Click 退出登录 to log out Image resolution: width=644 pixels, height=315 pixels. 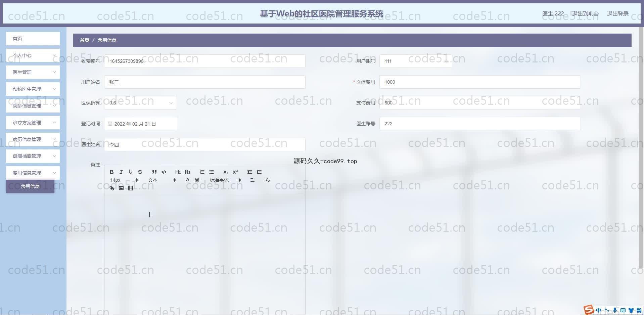(618, 14)
